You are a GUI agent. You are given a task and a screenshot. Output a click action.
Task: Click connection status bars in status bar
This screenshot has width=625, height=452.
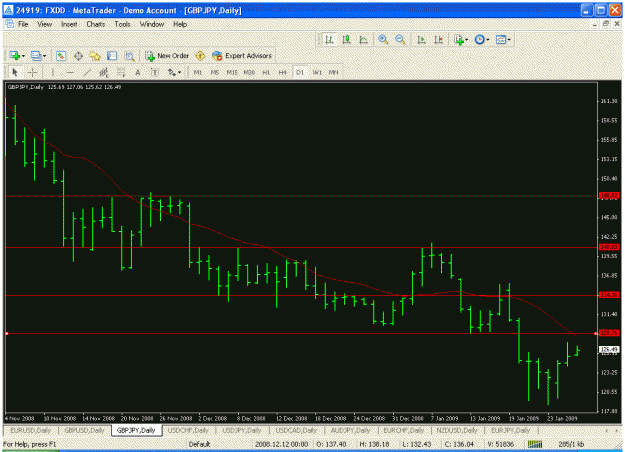click(535, 444)
